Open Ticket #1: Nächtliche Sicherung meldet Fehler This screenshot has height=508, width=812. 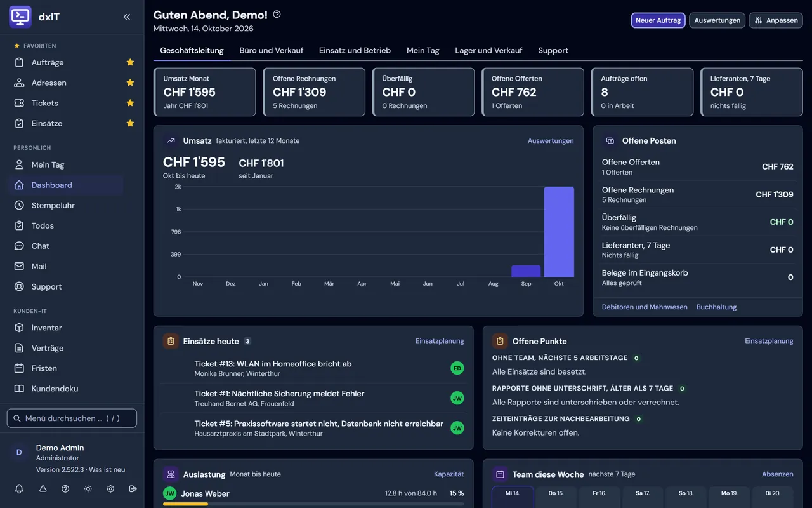(313, 398)
